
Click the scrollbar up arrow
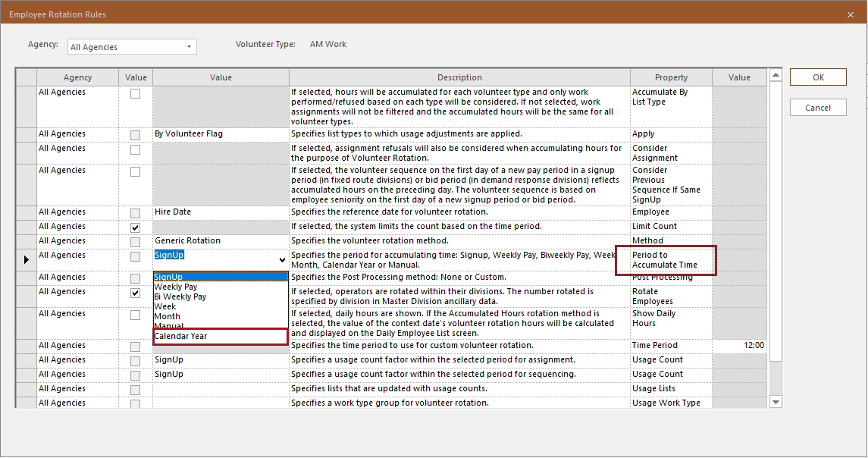[776, 75]
